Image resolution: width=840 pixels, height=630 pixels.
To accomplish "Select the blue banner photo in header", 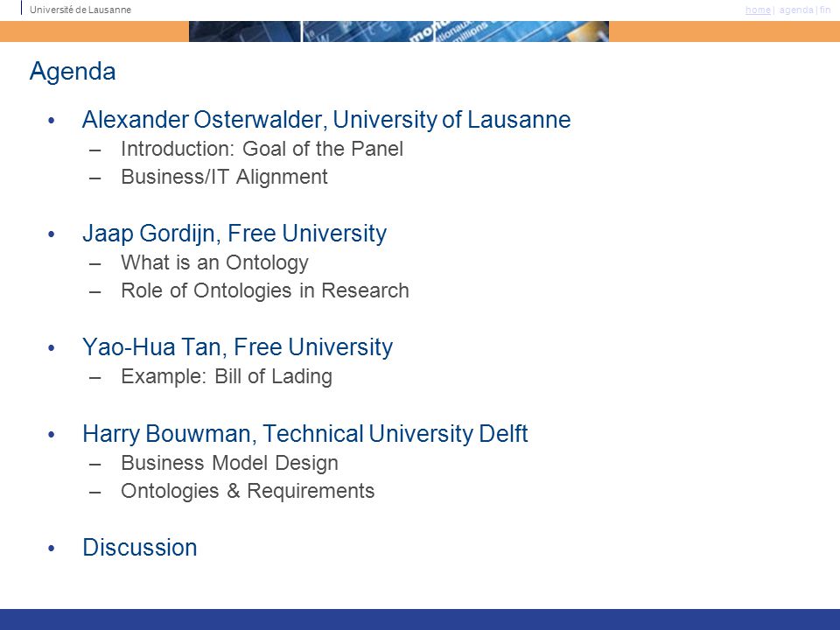I will (x=399, y=31).
